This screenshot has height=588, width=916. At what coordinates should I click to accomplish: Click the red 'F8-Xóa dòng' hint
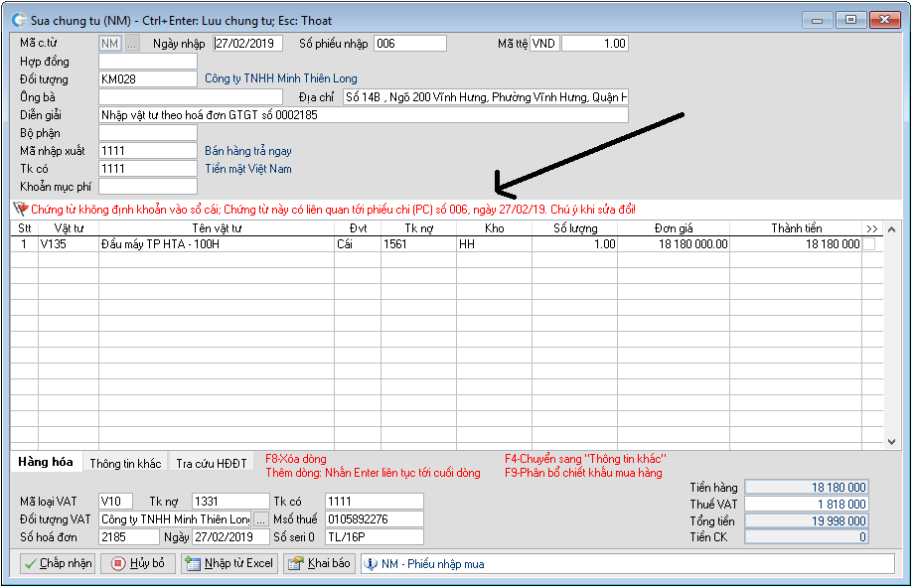pyautogui.click(x=296, y=459)
